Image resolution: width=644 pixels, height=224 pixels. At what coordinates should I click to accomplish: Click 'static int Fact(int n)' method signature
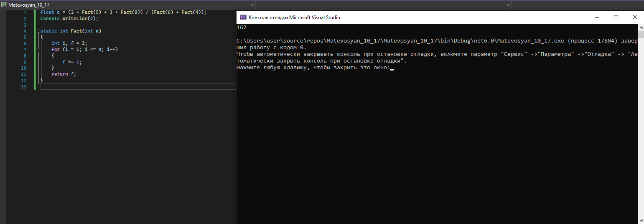(x=71, y=31)
